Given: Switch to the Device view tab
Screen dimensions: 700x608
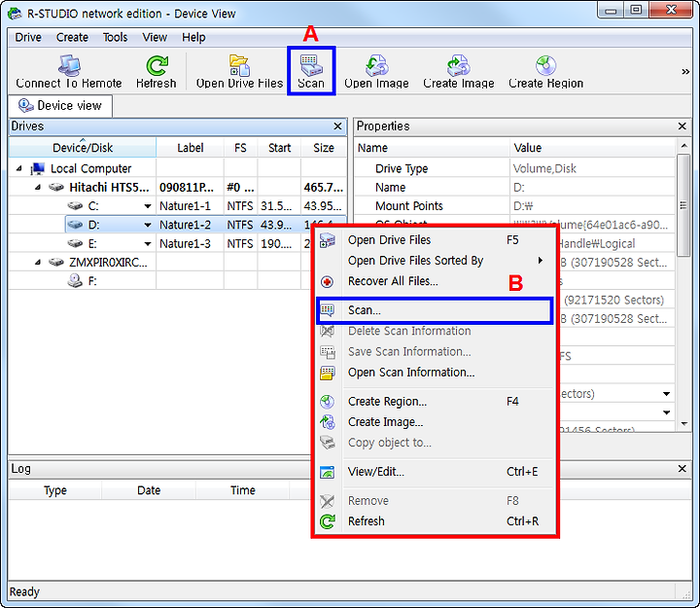Looking at the screenshot, I should (x=60, y=106).
